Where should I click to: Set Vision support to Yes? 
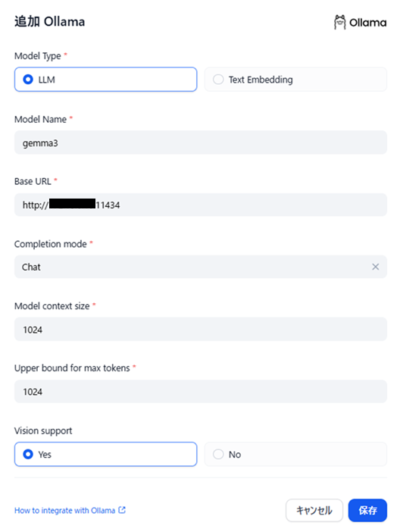tap(105, 454)
